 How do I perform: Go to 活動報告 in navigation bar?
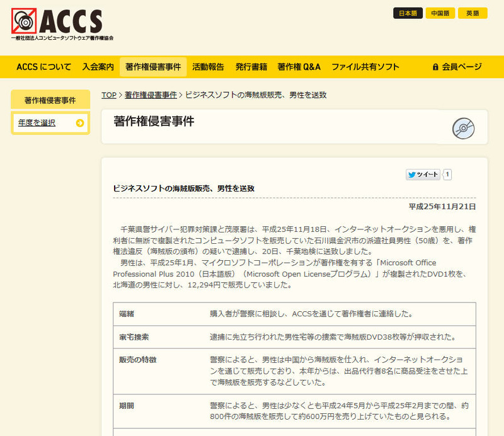(x=208, y=67)
